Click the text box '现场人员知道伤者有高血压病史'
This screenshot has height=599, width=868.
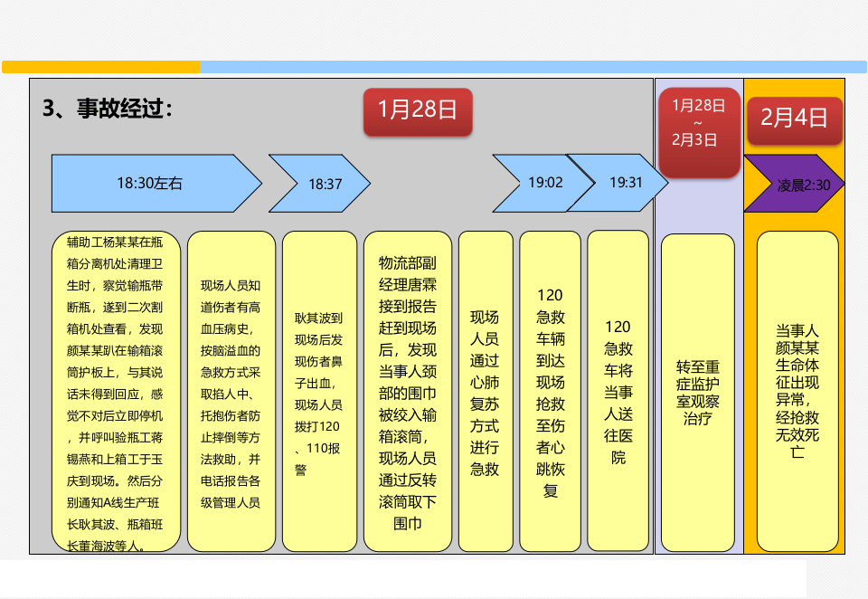[x=231, y=391]
